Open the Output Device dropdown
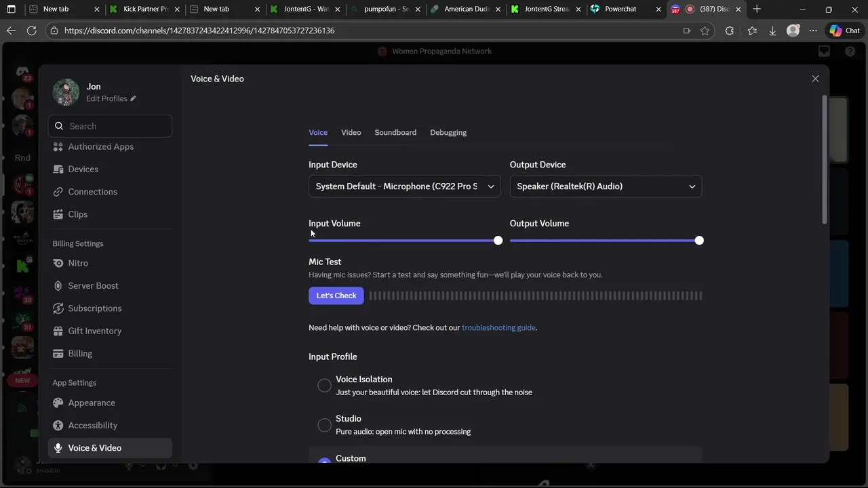Screen dimensions: 868x488 (606, 186)
